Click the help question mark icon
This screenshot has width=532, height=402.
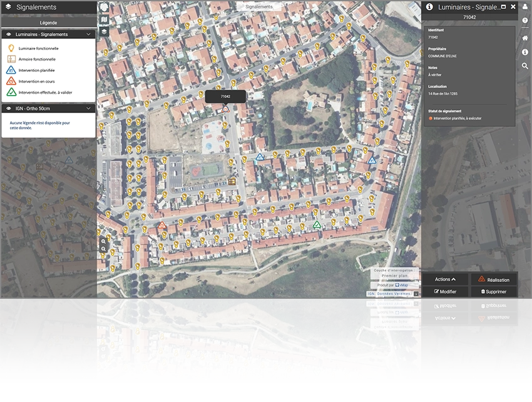coord(524,21)
